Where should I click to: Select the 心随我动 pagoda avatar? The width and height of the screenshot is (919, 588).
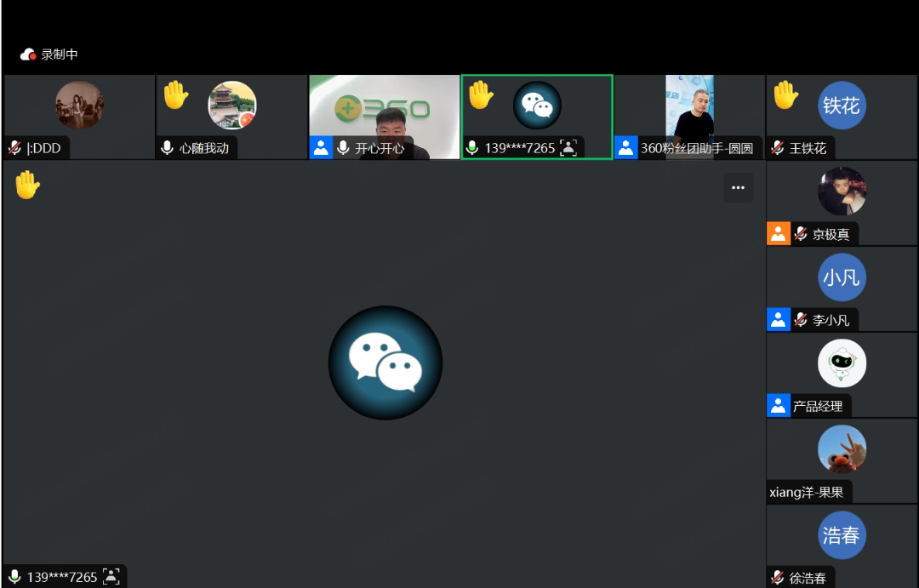232,105
